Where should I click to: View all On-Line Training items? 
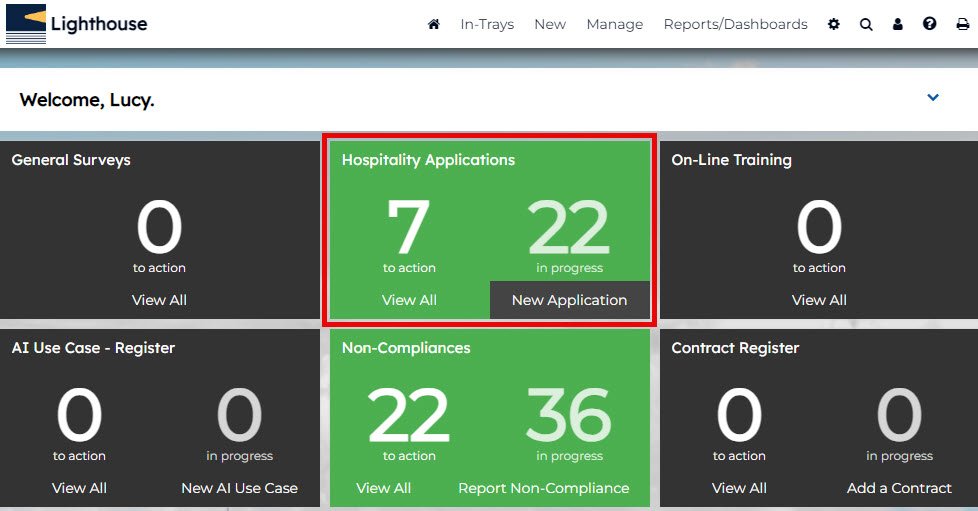point(819,300)
